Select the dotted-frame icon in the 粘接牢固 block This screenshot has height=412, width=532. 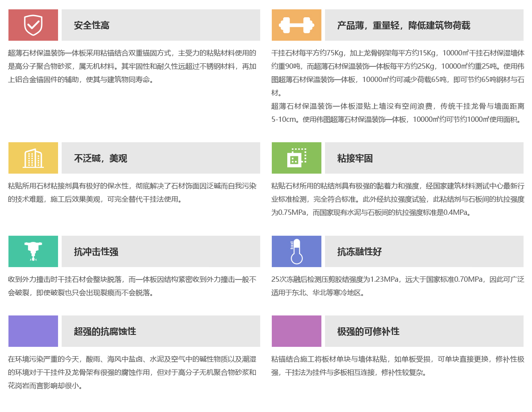pyautogui.click(x=296, y=158)
